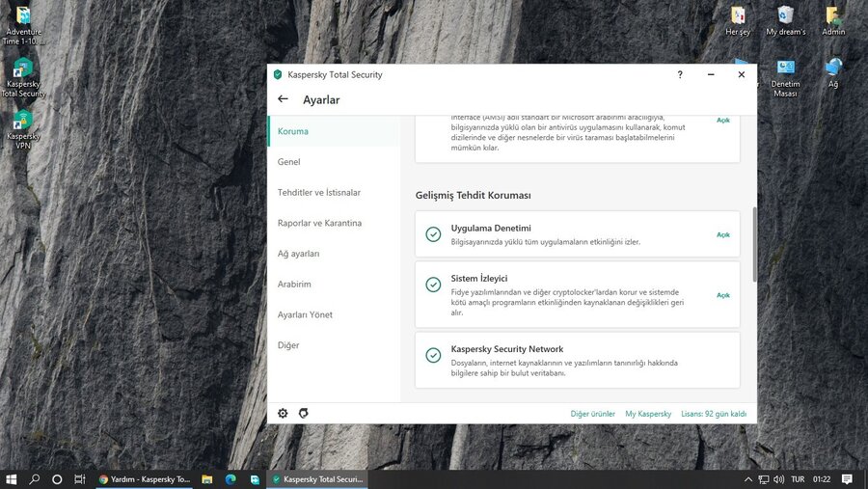Open the help question mark icon

(x=680, y=74)
